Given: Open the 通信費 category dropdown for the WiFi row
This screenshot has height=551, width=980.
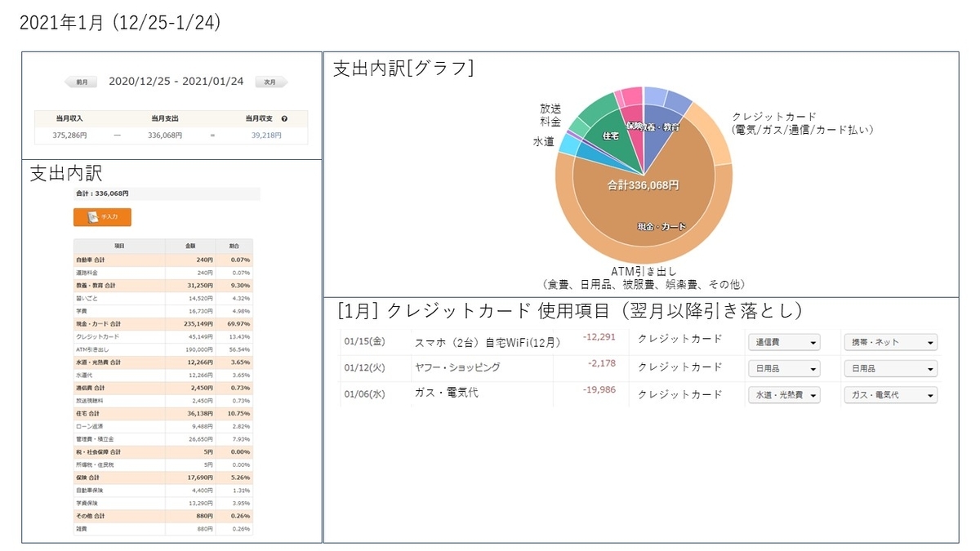Looking at the screenshot, I should pyautogui.click(x=782, y=342).
